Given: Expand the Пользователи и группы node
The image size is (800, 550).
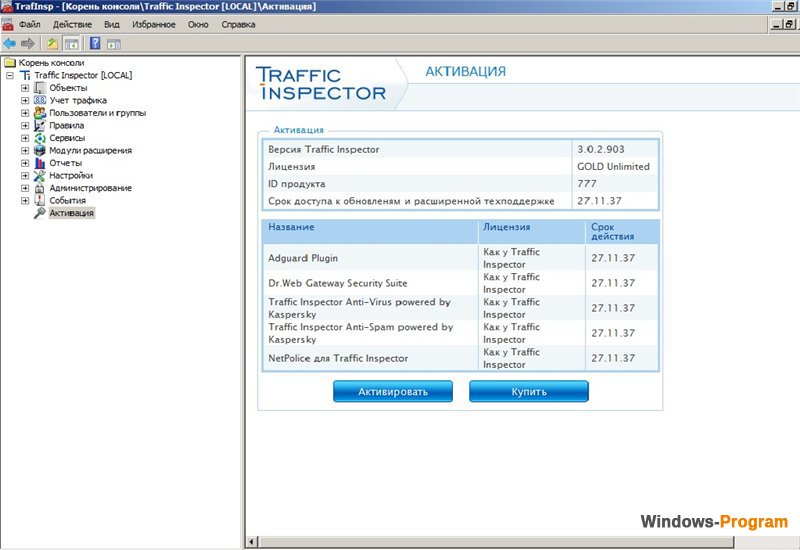Looking at the screenshot, I should click(24, 113).
